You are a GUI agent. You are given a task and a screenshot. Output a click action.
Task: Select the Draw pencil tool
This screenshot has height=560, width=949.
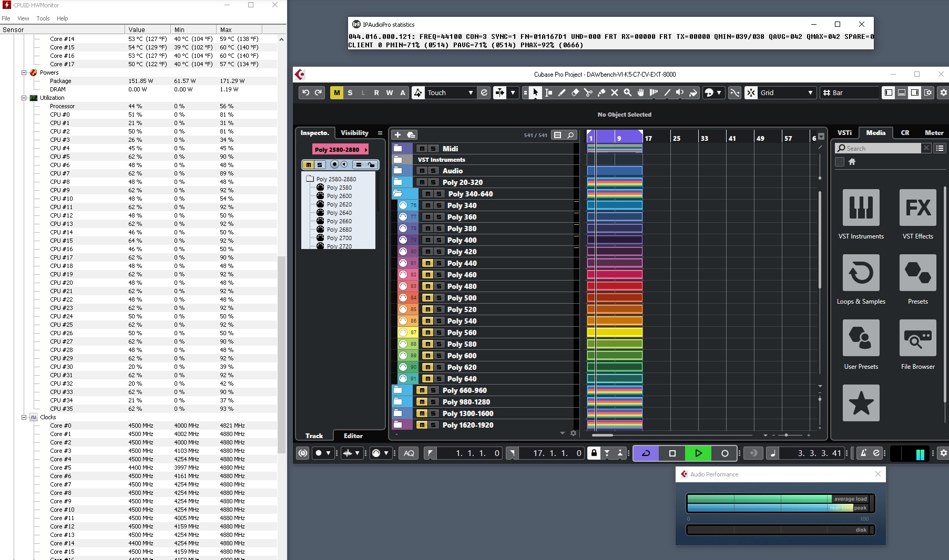tap(562, 92)
